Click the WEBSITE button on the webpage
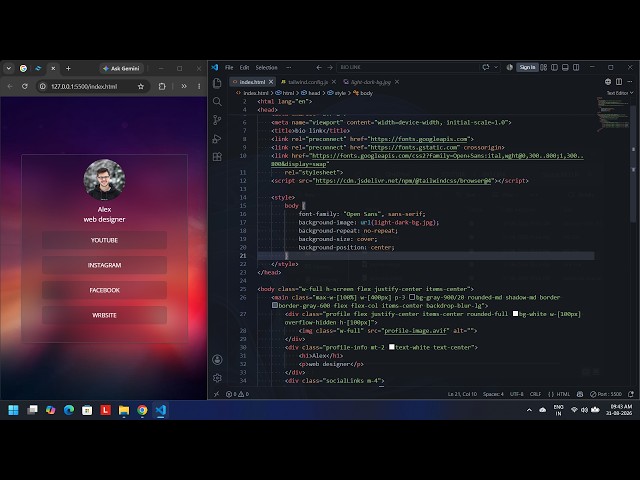Image resolution: width=640 pixels, height=480 pixels. 104,315
